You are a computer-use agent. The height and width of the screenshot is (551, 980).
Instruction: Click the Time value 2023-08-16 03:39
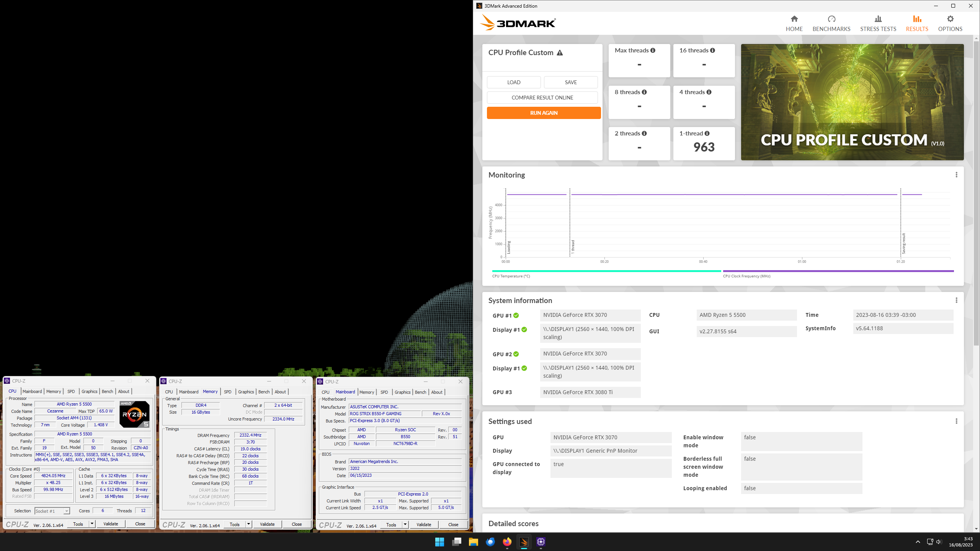coord(903,315)
